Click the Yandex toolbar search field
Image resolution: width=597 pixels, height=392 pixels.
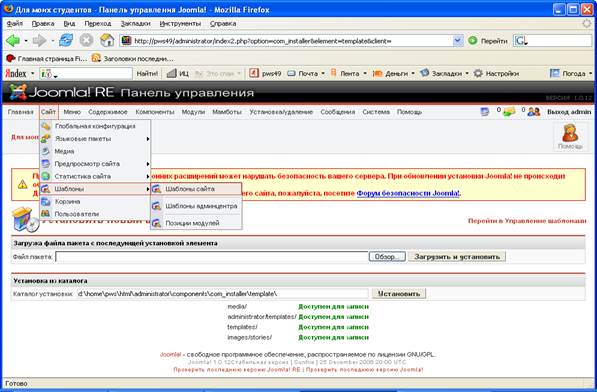pos(86,73)
